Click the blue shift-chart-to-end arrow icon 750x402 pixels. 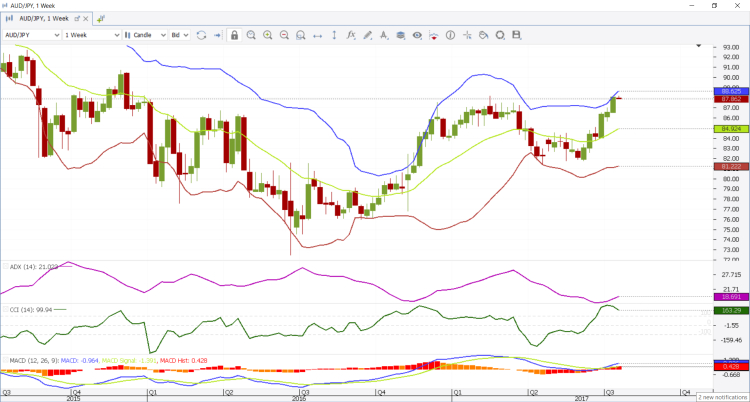[217, 35]
